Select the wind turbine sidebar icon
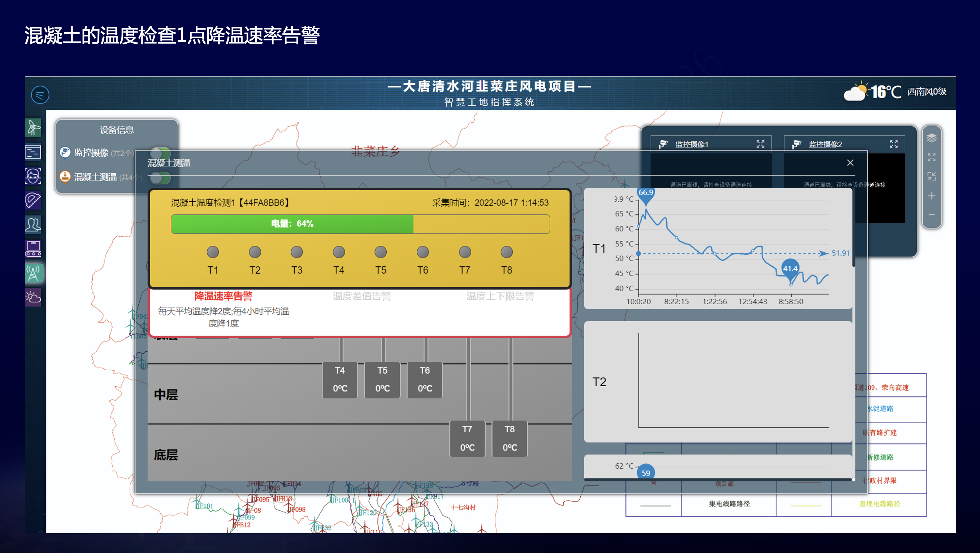Image resolution: width=980 pixels, height=553 pixels. (x=33, y=127)
